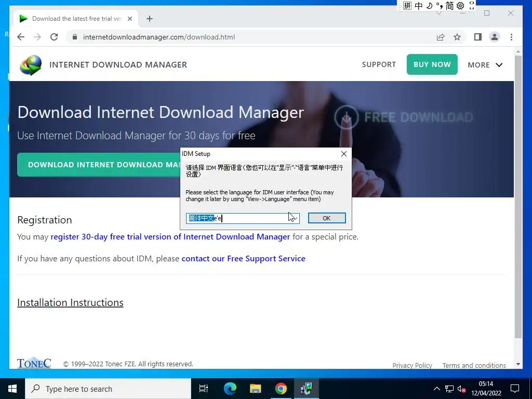This screenshot has width=532, height=399.
Task: Open the Windows Start menu
Action: (x=12, y=389)
